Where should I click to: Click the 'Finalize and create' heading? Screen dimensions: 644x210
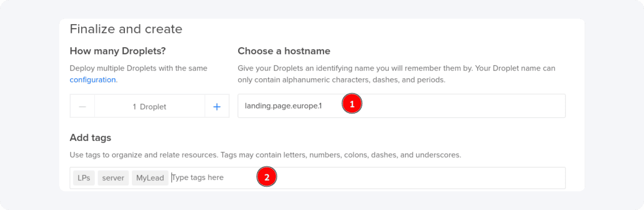(x=126, y=29)
